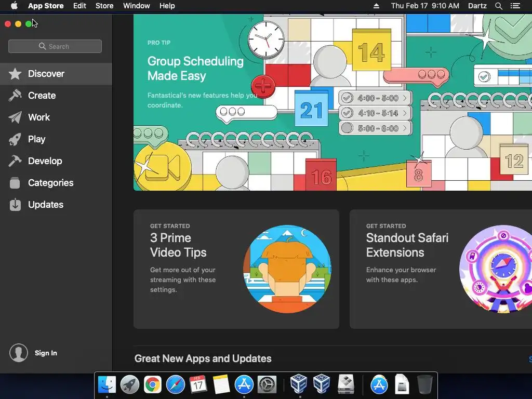Click the Play rocket icon
This screenshot has width=532, height=399.
pyautogui.click(x=15, y=139)
